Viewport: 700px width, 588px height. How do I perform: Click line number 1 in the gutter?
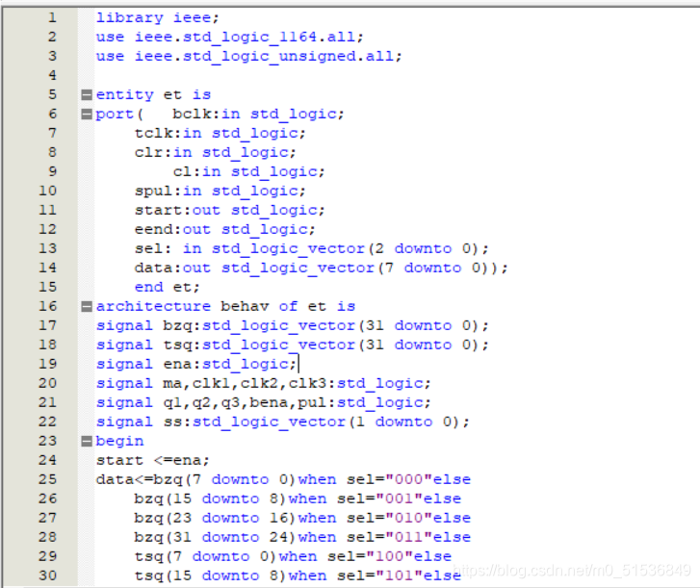[52, 18]
